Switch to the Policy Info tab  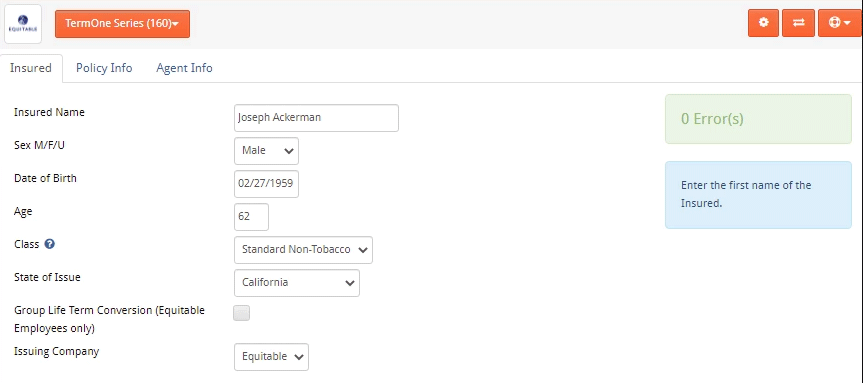click(x=104, y=68)
